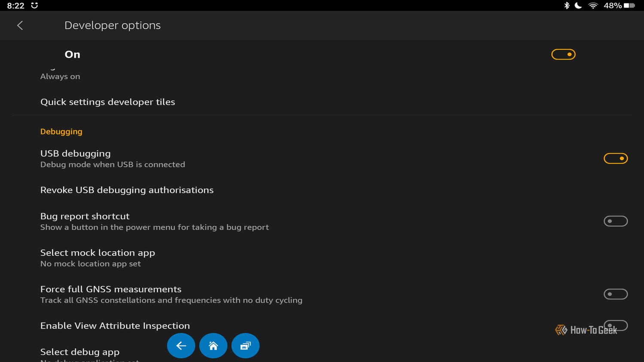Tap the Debugging section header
The width and height of the screenshot is (644, 362).
click(x=61, y=132)
